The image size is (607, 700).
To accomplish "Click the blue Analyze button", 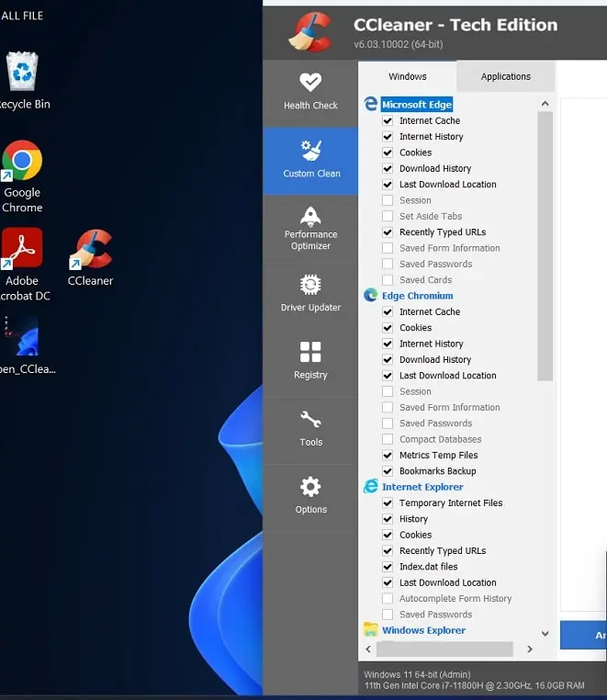I will coord(583,635).
